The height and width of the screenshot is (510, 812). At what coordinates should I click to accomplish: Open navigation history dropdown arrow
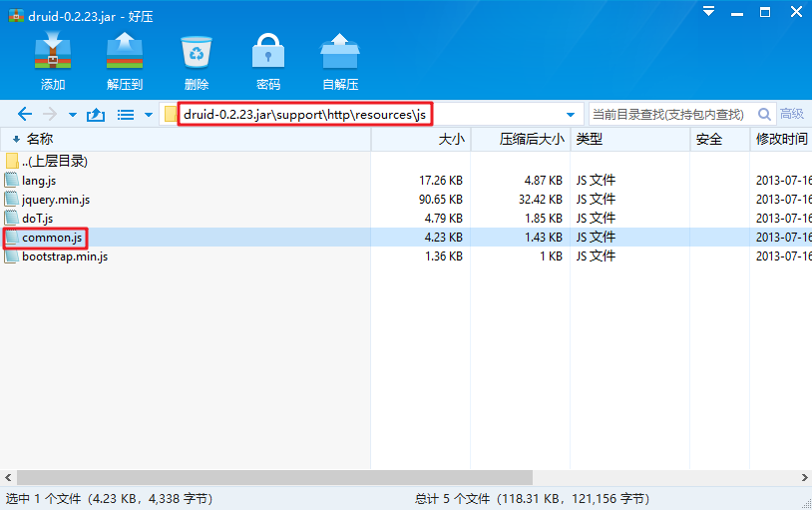[x=73, y=115]
